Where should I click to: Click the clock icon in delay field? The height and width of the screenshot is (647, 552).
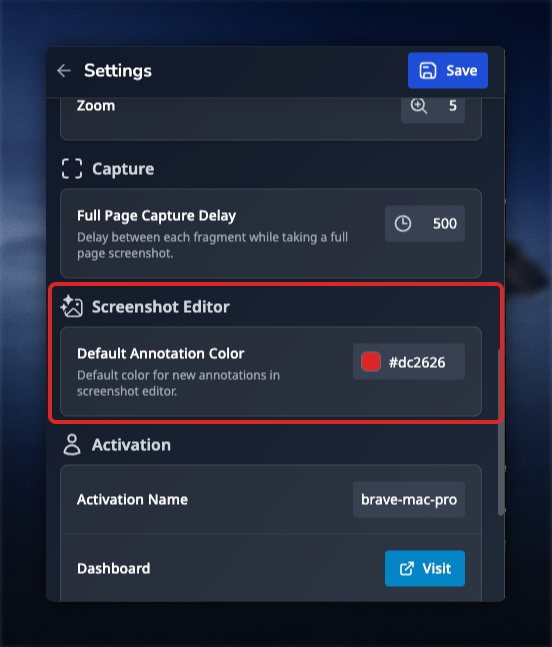[x=403, y=224]
